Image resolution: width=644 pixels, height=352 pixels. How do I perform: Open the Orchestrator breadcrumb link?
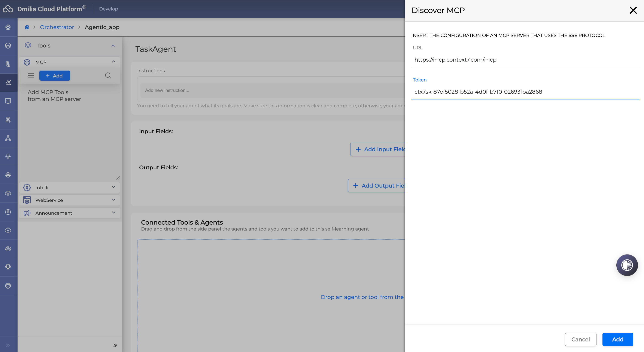click(57, 27)
